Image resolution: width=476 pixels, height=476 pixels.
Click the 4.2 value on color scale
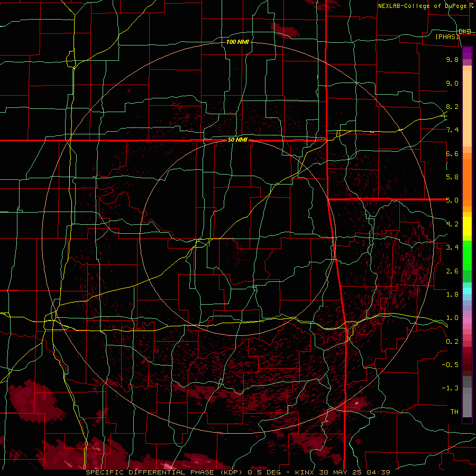point(452,224)
